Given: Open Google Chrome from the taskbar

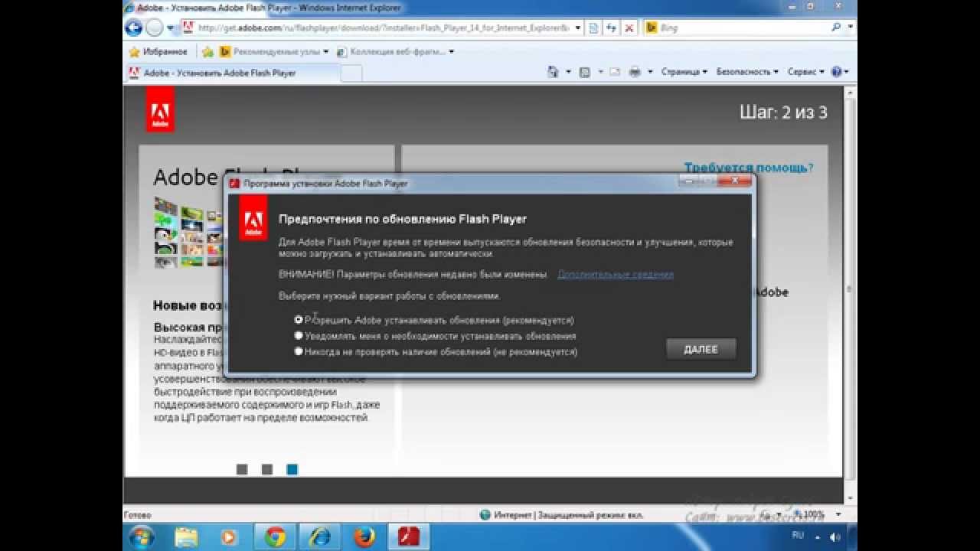Looking at the screenshot, I should [x=275, y=536].
